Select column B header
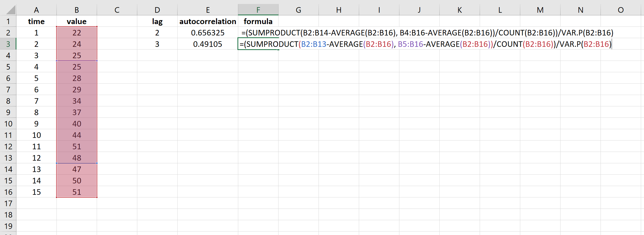The image size is (644, 235). (x=77, y=10)
